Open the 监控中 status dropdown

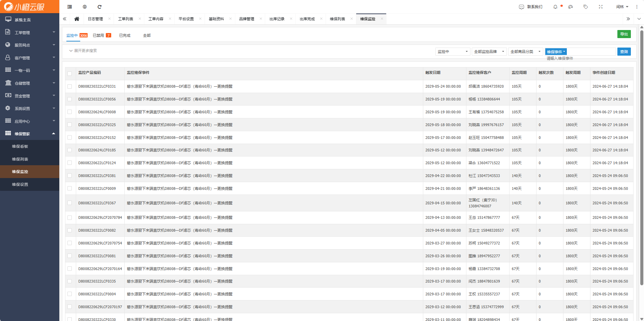pos(453,52)
